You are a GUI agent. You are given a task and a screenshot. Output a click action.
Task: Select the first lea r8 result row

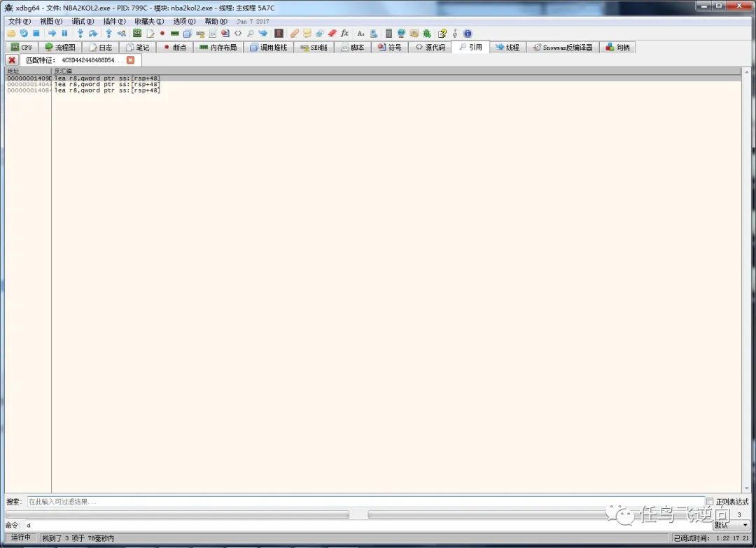[373, 78]
